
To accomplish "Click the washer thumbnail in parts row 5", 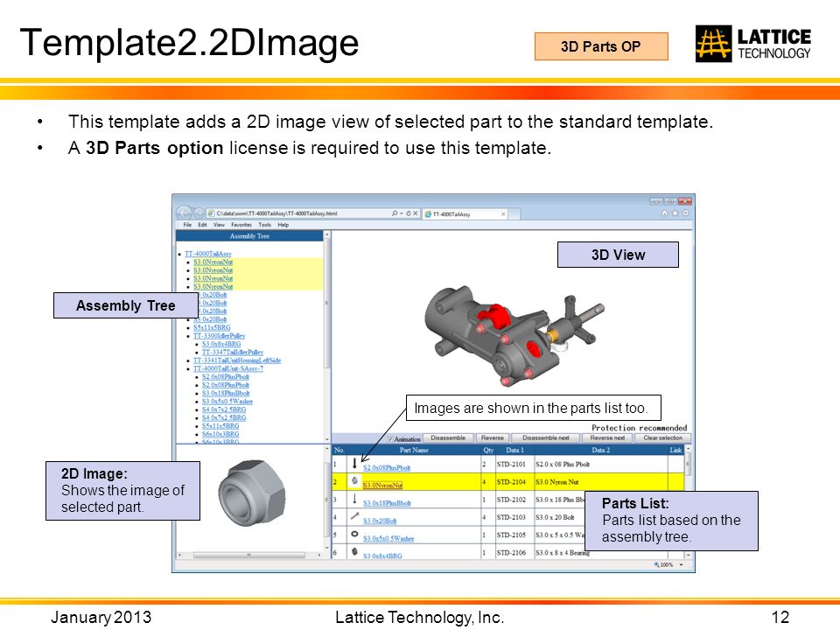I will click(354, 534).
